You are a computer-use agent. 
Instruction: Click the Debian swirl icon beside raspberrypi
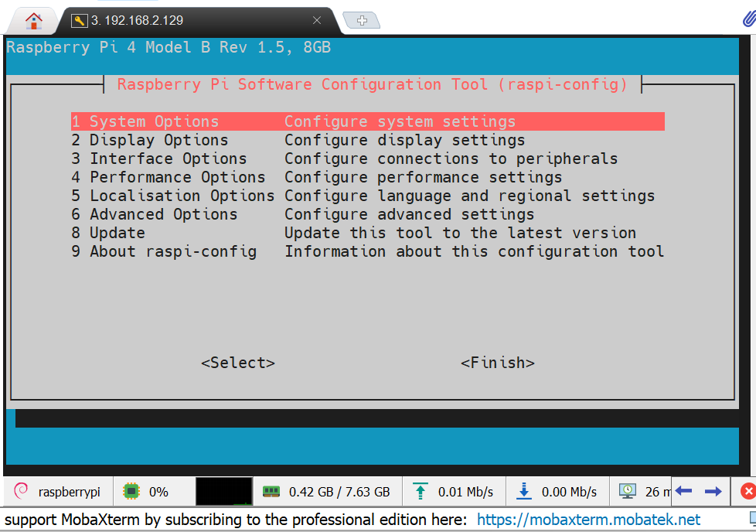click(x=21, y=491)
